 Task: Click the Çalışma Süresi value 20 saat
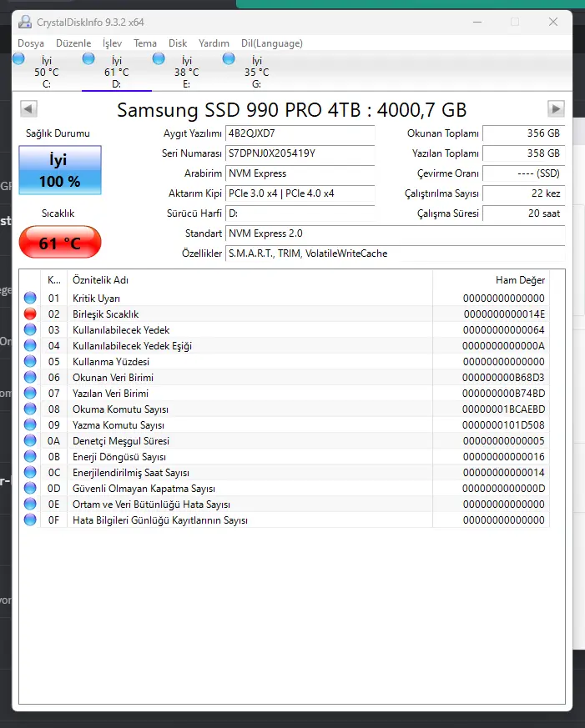pyautogui.click(x=524, y=213)
